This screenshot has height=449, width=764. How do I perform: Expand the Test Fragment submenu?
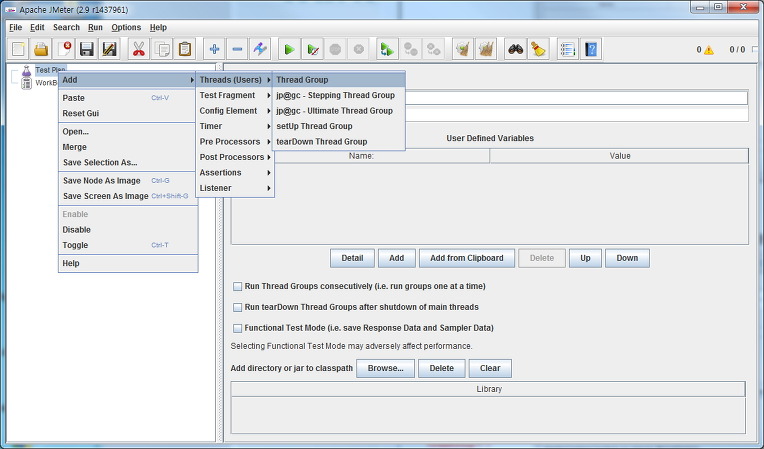point(235,95)
